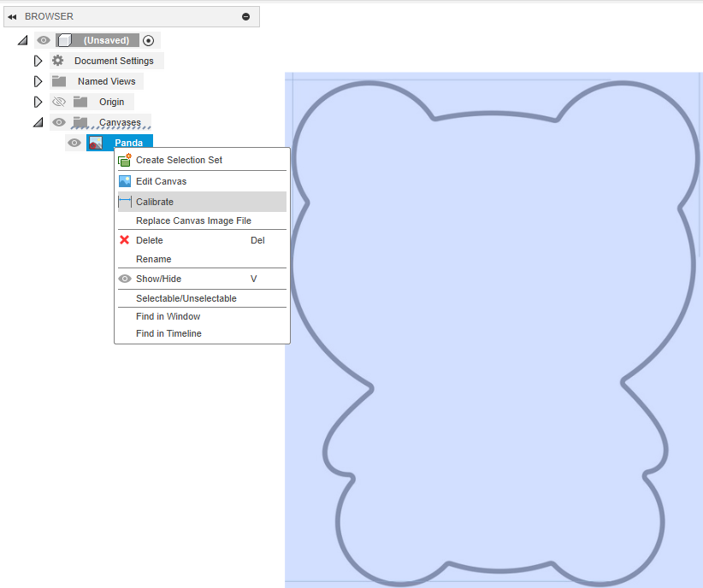703x588 pixels.
Task: Select the Panda canvas item
Action: coord(120,143)
